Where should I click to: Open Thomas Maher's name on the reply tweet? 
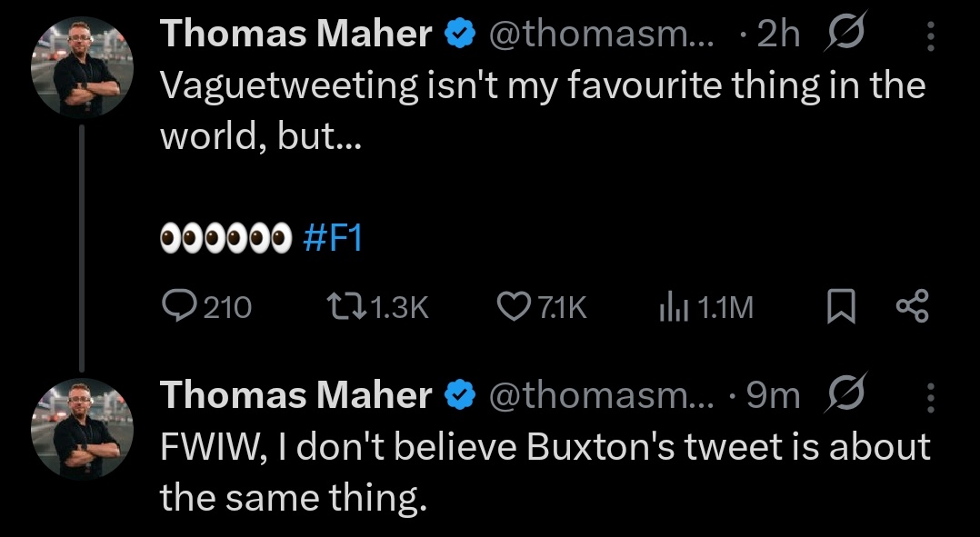point(296,395)
